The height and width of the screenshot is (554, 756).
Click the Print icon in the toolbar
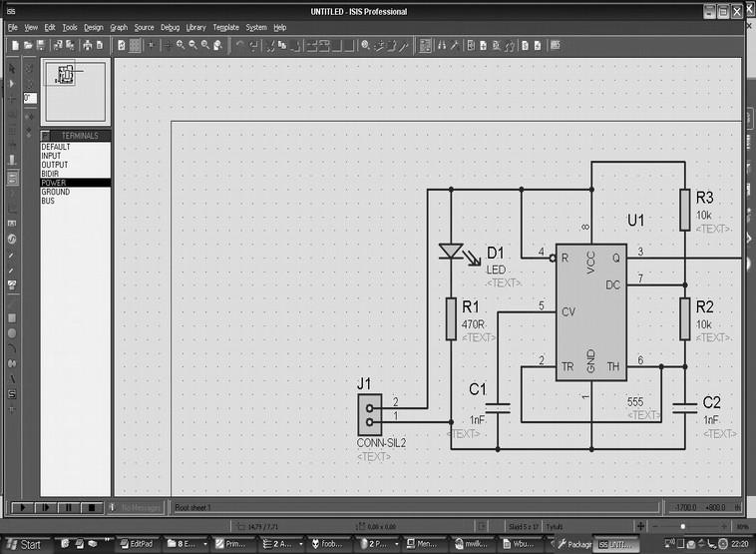click(x=87, y=46)
